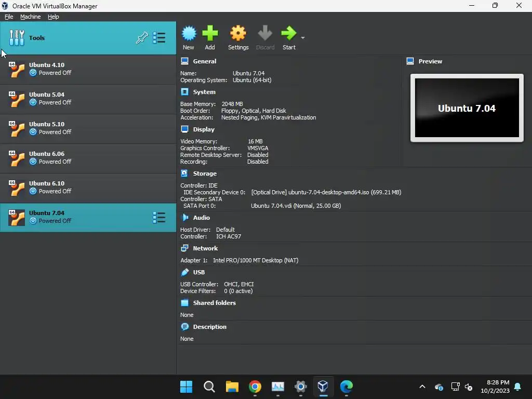
Task: Select the Ubuntu 6.10 machine
Action: [x=88, y=187]
